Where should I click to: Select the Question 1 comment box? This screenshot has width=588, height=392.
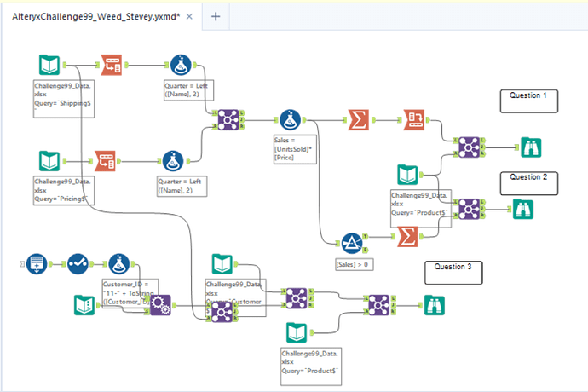pyautogui.click(x=528, y=101)
